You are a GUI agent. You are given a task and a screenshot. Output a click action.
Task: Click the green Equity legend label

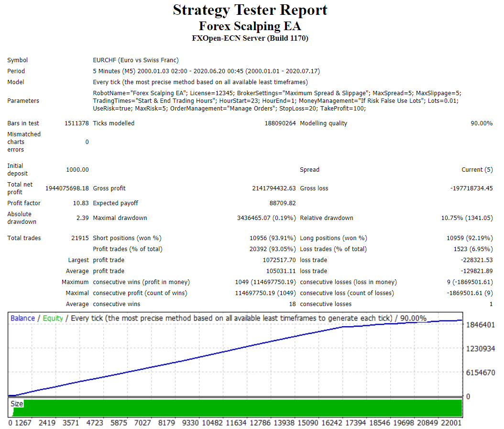coord(53,318)
